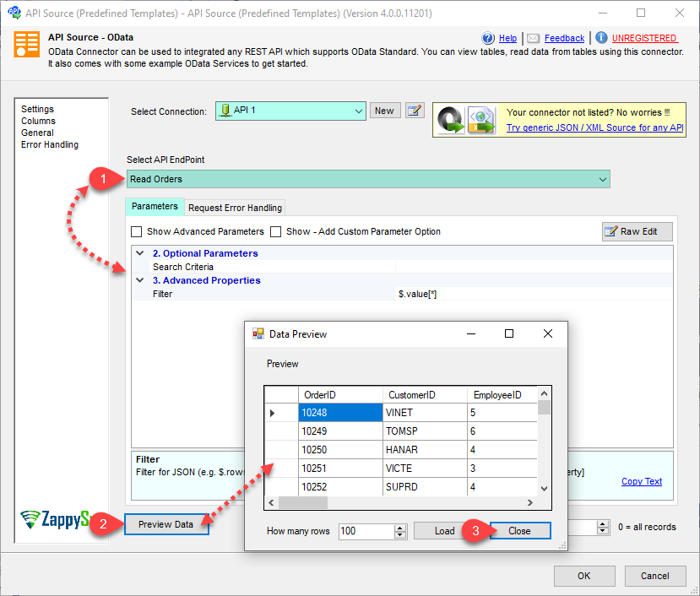
Task: Switch to the Parameters tab
Action: click(x=155, y=206)
